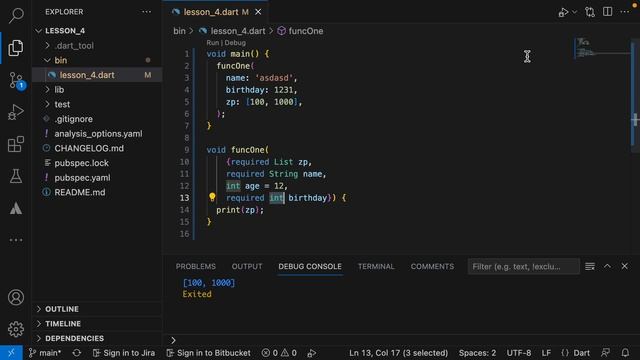Synchronize changes icon in status bar
Image resolution: width=640 pixels, height=360 pixels.
point(77,353)
